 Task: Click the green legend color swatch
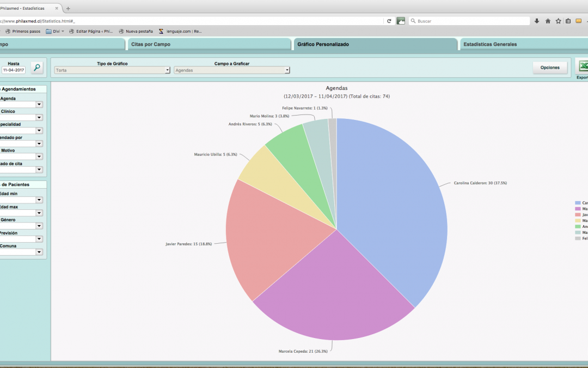point(578,226)
